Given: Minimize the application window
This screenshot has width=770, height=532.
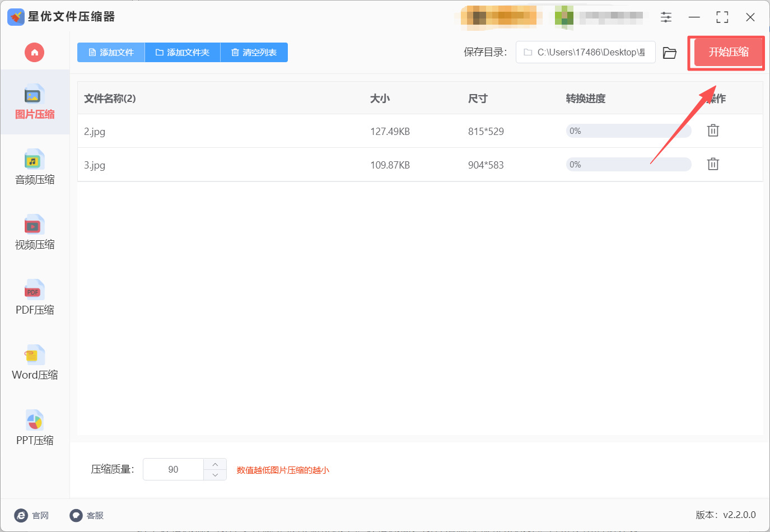Looking at the screenshot, I should pyautogui.click(x=694, y=17).
